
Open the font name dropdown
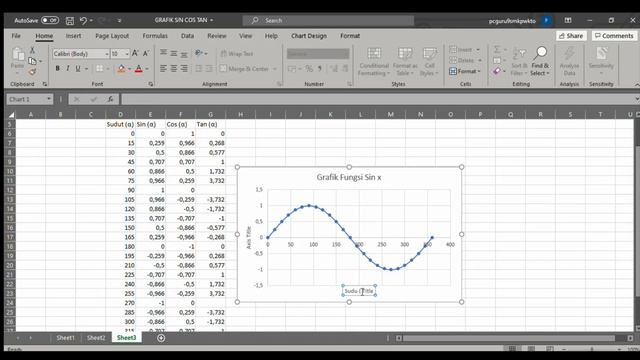point(107,54)
